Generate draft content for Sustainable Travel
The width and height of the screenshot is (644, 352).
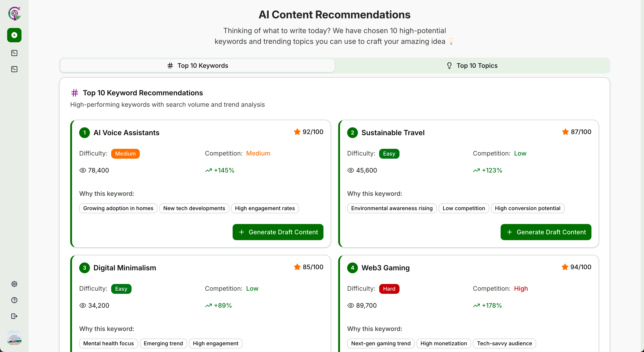(x=546, y=232)
